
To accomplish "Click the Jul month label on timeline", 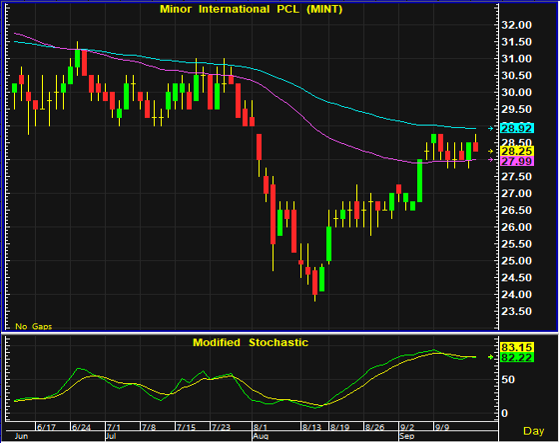I will coord(111,436).
